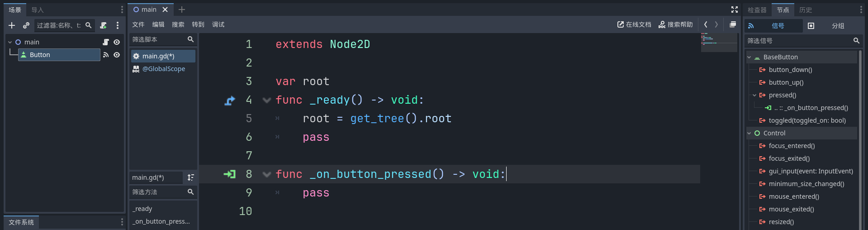Toggle distraction-free mode in script editor
The height and width of the screenshot is (230, 868).
pos(735,10)
